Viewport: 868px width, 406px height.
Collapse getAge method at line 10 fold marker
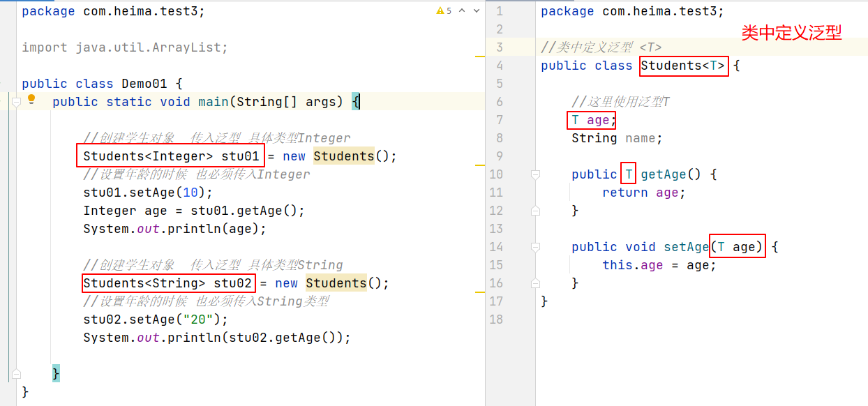click(x=535, y=174)
